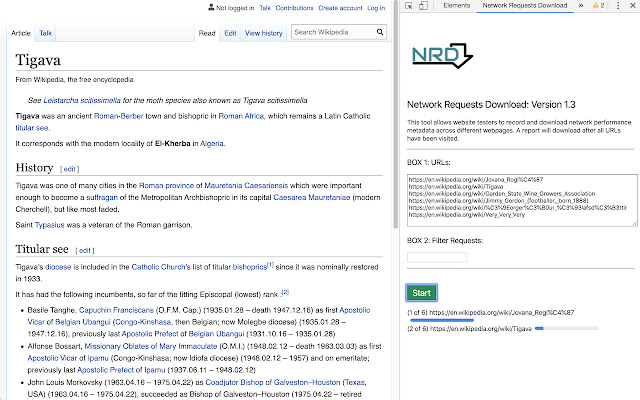Open the DevTools three-dot options menu

click(618, 6)
